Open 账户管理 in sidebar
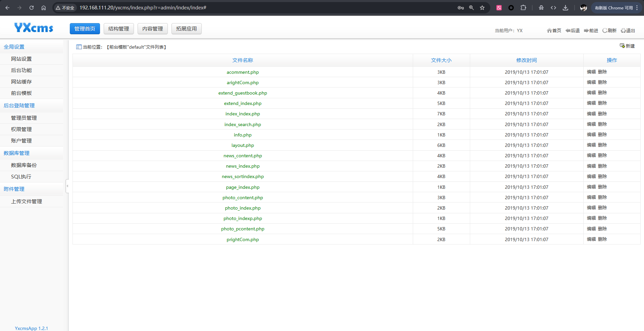This screenshot has width=644, height=331. (21, 141)
